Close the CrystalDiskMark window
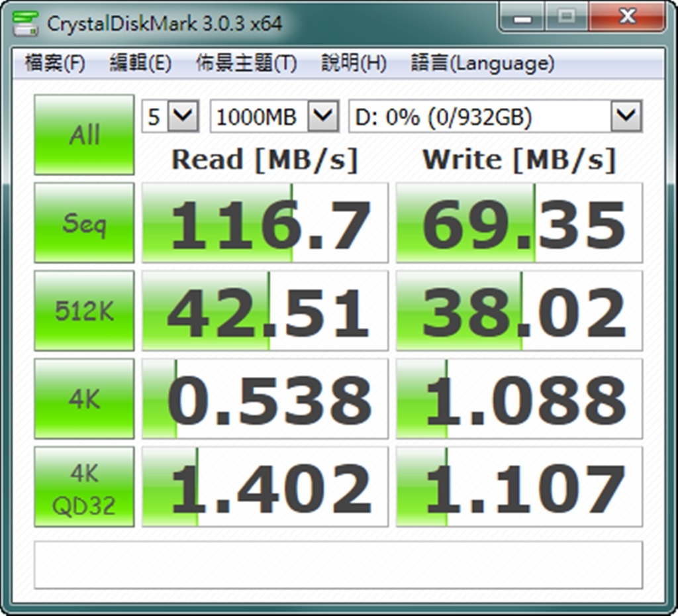The width and height of the screenshot is (678, 616). click(626, 18)
